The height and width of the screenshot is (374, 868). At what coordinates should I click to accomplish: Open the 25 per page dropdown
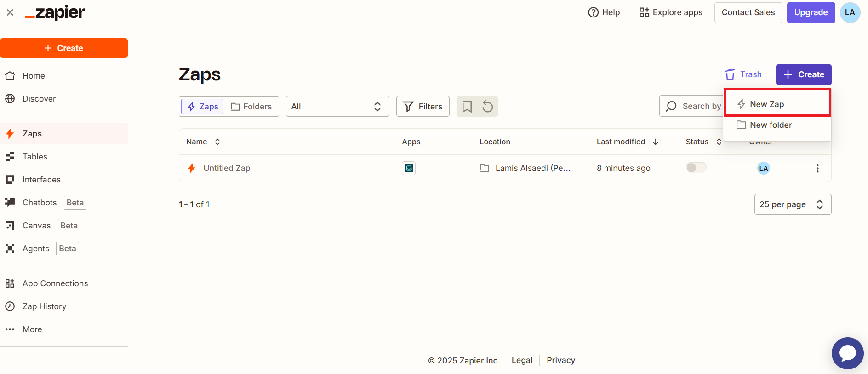[x=793, y=204]
